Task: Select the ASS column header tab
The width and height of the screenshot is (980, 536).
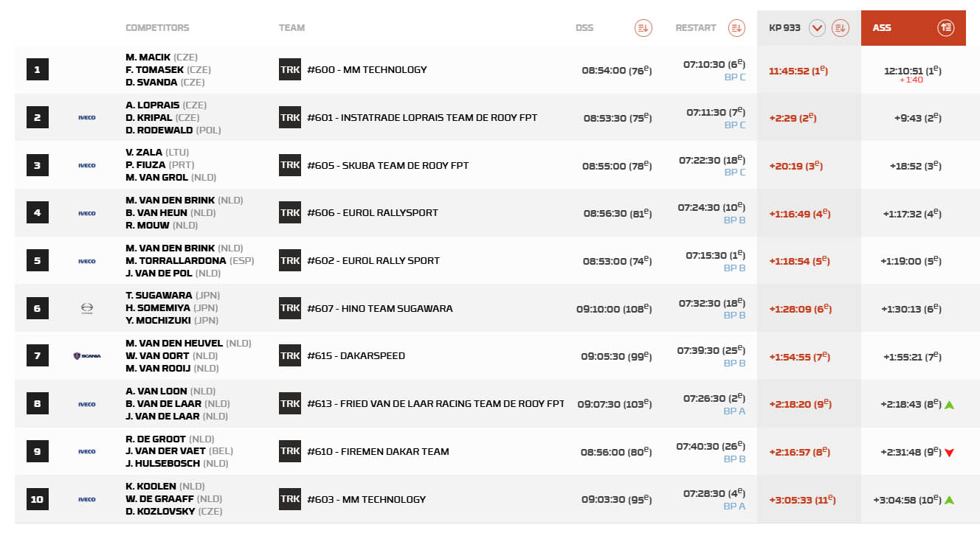Action: click(914, 28)
